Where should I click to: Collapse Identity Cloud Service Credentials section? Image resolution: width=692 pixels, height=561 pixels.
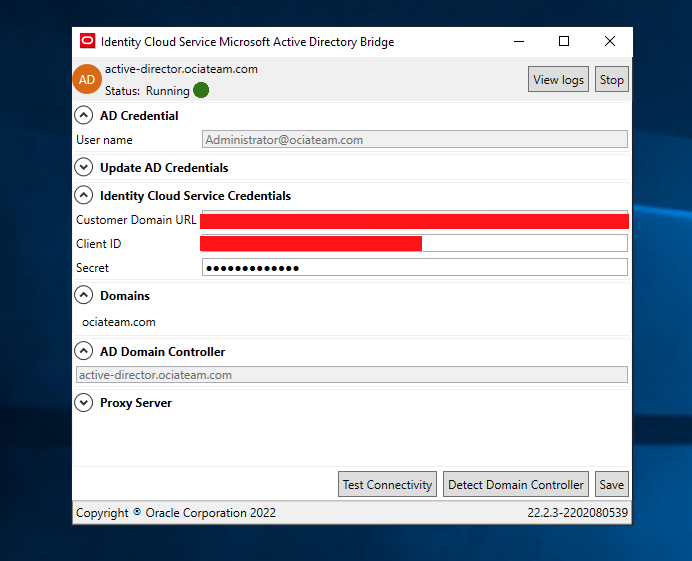pos(83,195)
